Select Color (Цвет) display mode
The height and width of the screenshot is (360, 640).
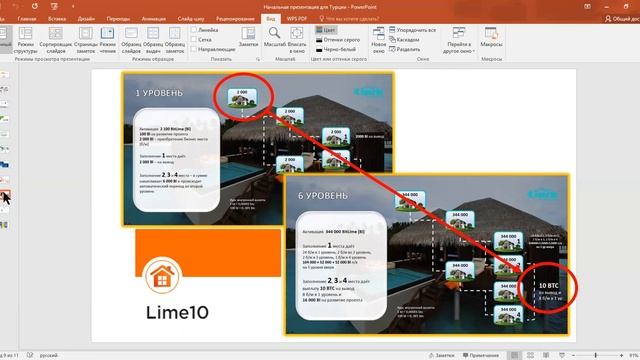[x=326, y=30]
